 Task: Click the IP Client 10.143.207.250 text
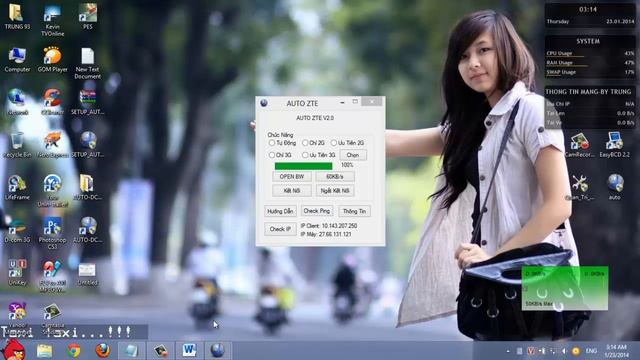[x=329, y=226]
